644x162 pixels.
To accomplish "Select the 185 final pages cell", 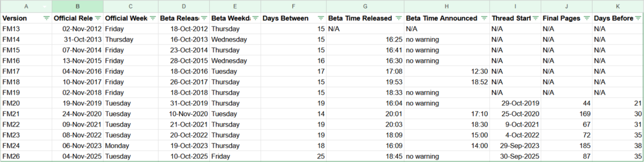I will [567, 146].
